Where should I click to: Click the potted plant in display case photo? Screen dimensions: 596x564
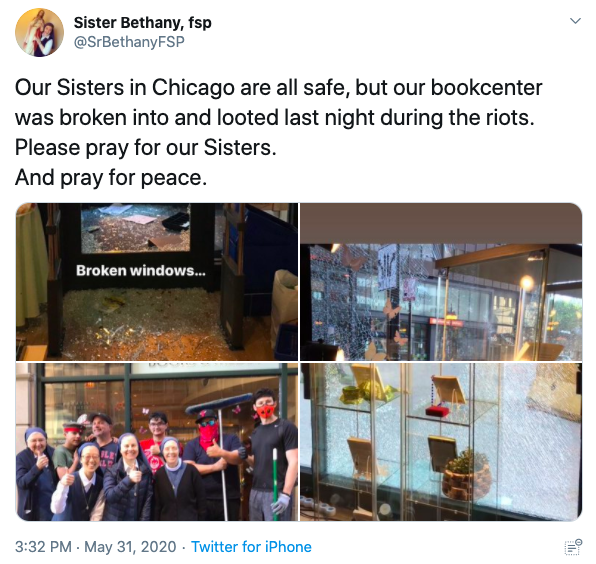tap(466, 475)
